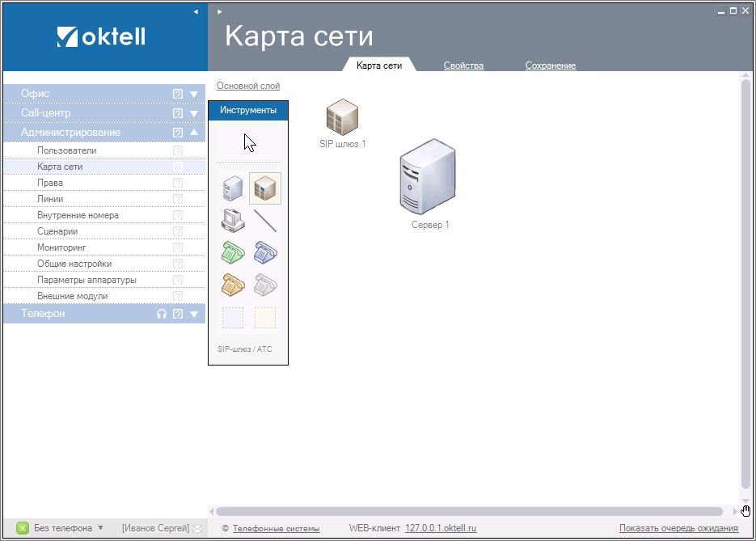756x541 pixels.
Task: Choose the connection line tool
Action: click(265, 221)
